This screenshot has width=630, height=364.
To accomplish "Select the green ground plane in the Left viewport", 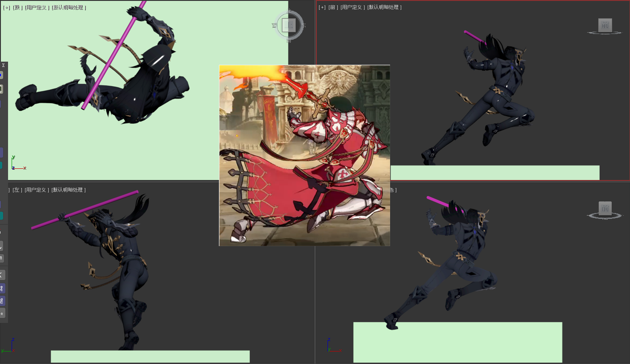I will (x=150, y=356).
